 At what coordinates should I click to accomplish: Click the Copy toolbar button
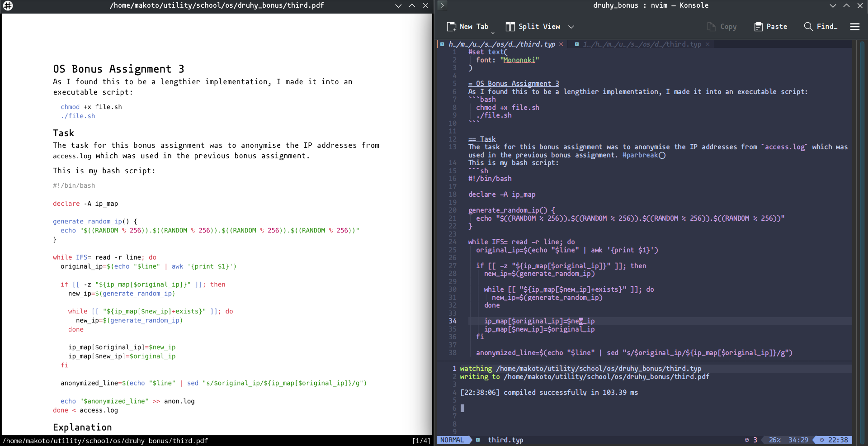(x=722, y=27)
